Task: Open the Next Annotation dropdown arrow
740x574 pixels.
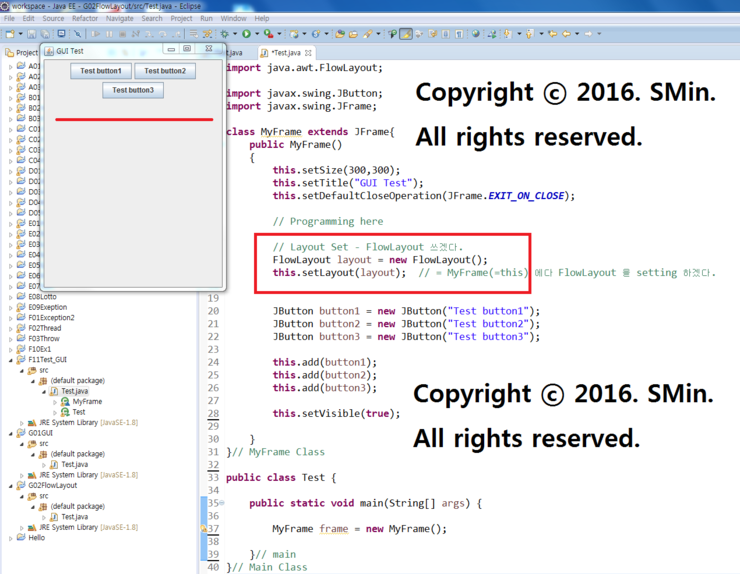Action: [x=519, y=34]
